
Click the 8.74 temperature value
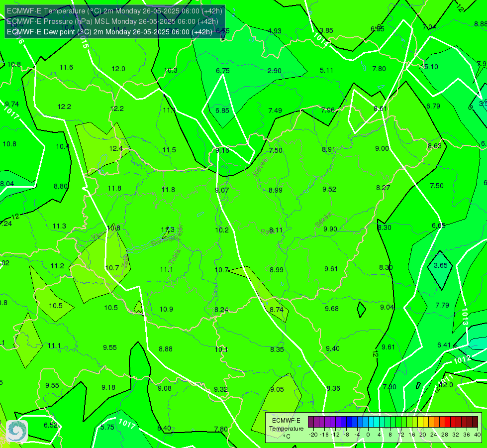277,310
